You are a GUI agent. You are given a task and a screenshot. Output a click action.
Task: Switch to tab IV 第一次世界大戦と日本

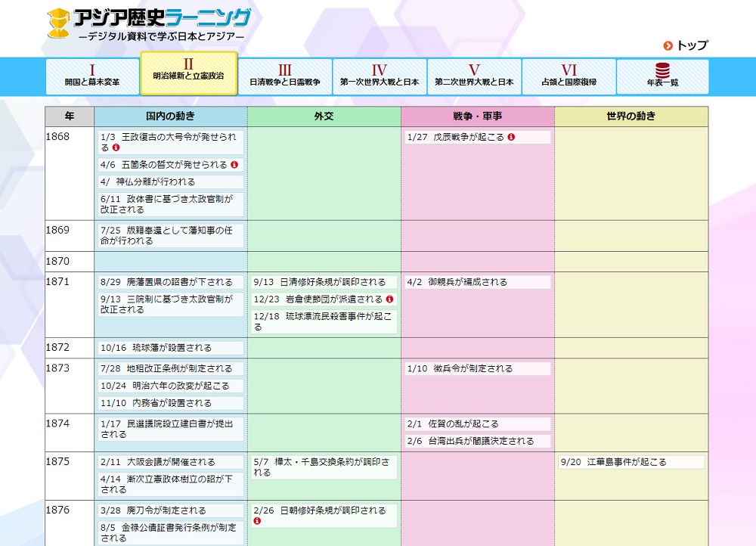[379, 76]
